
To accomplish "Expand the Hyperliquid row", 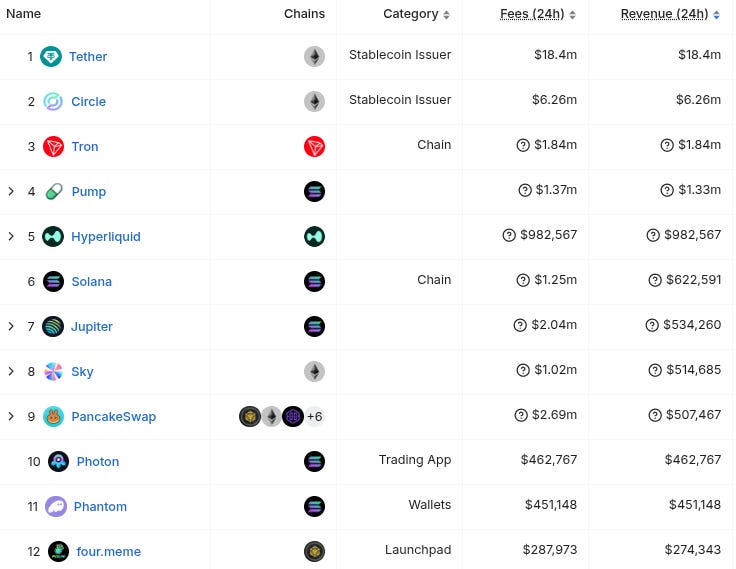I will 11,236.
